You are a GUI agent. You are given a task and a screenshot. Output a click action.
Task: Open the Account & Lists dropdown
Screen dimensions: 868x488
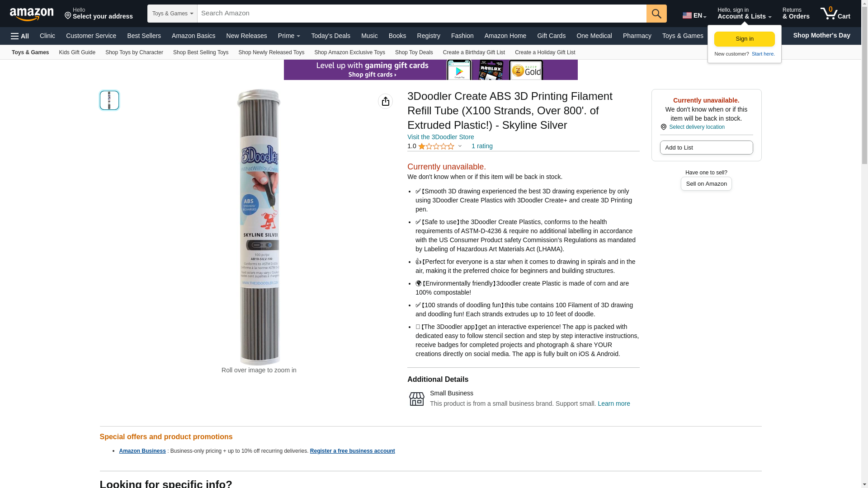click(744, 14)
